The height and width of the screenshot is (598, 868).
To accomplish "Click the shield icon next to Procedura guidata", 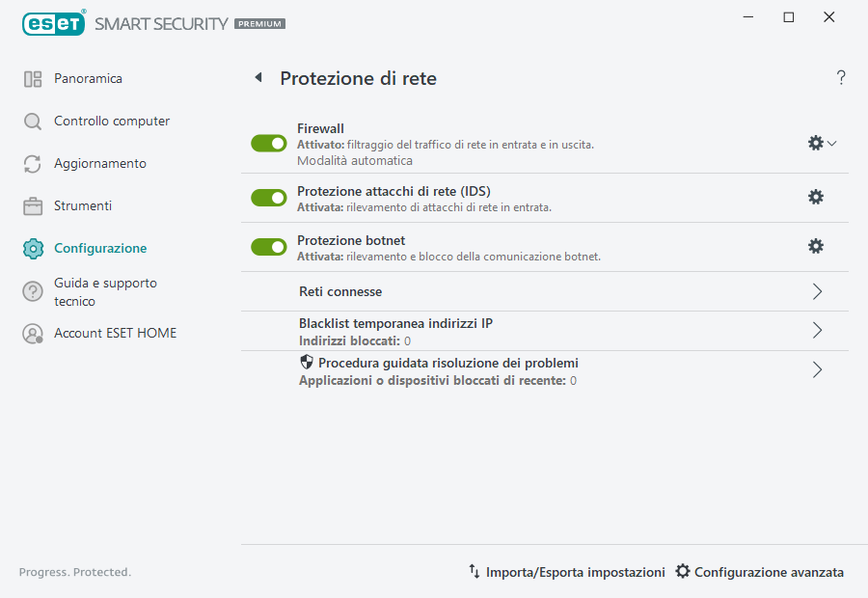I will (306, 362).
